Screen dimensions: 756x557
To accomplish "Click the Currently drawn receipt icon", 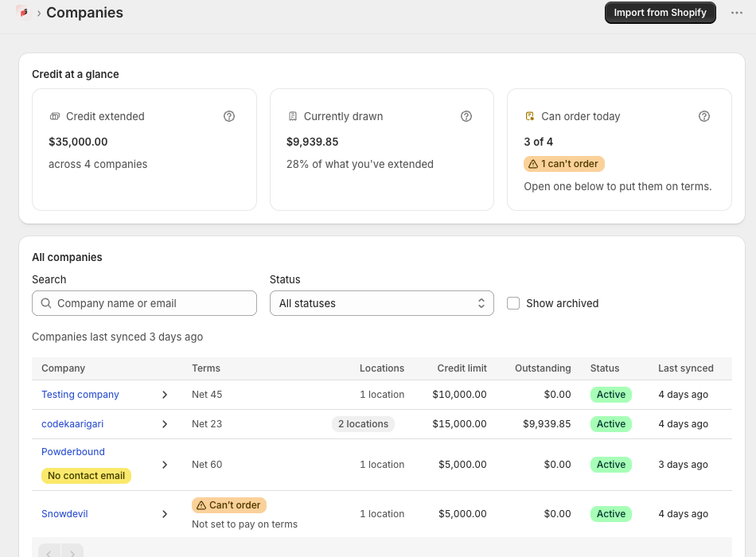I will [x=292, y=116].
